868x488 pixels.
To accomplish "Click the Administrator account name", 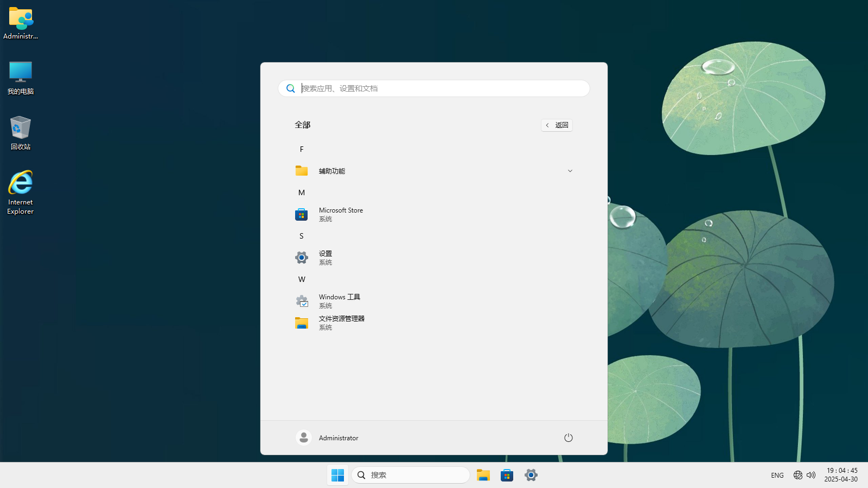I will coord(339,438).
